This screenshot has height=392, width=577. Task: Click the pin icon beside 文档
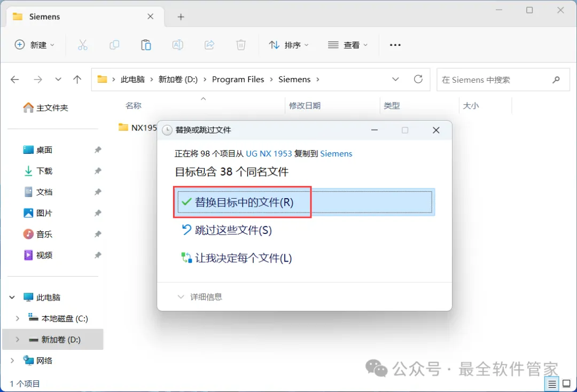[x=98, y=192]
